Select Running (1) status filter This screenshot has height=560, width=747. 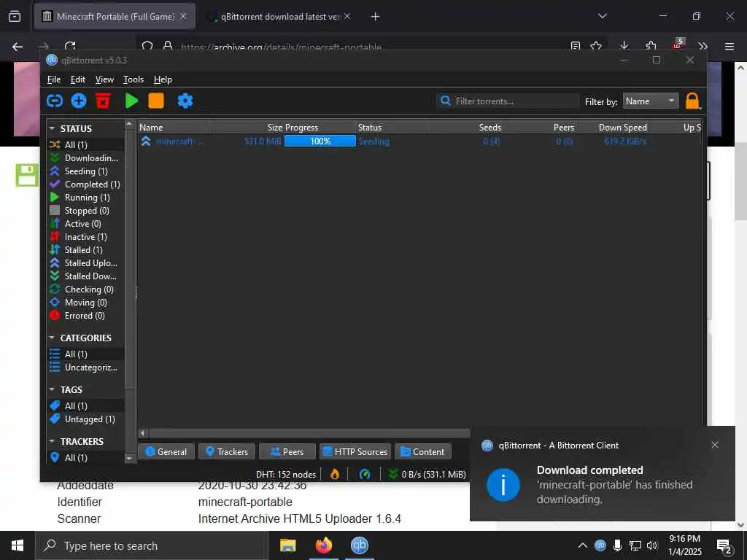86,197
